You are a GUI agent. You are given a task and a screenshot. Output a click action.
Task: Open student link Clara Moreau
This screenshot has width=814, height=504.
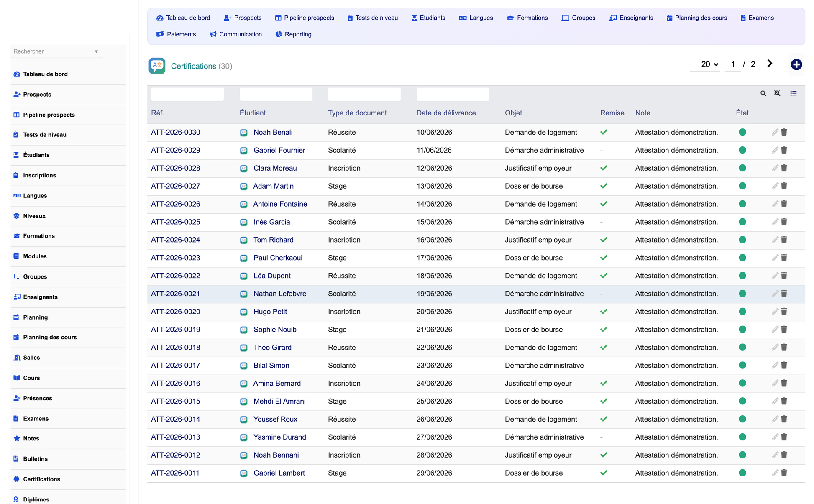275,168
